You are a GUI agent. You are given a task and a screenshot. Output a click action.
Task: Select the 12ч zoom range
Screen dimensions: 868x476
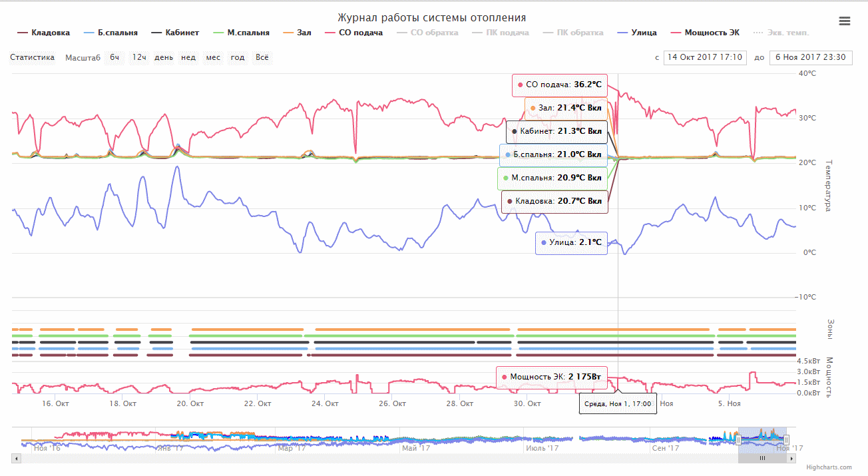139,57
